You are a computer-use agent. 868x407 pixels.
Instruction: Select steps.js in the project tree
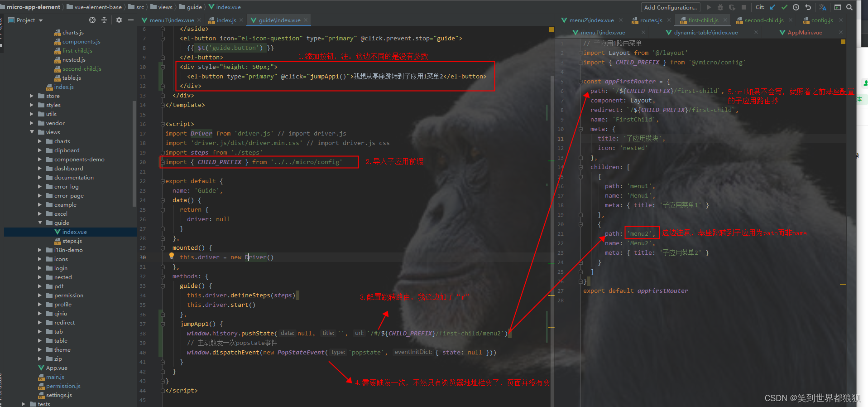(x=72, y=241)
